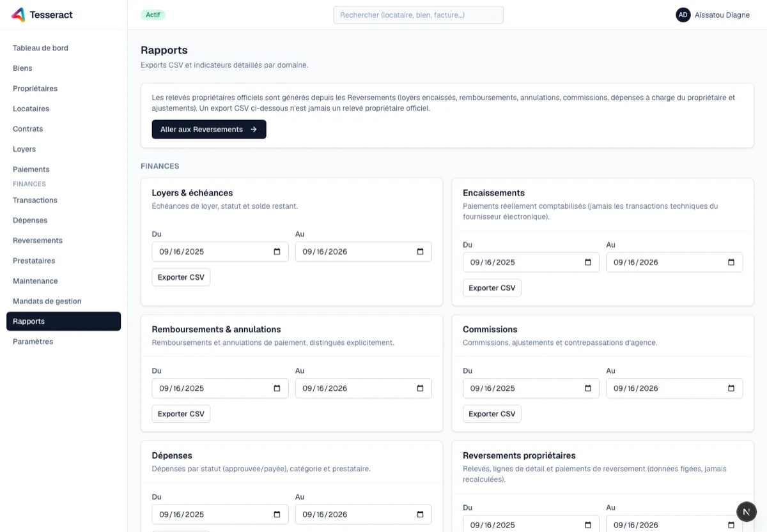Export CSV for Commissions

point(492,414)
